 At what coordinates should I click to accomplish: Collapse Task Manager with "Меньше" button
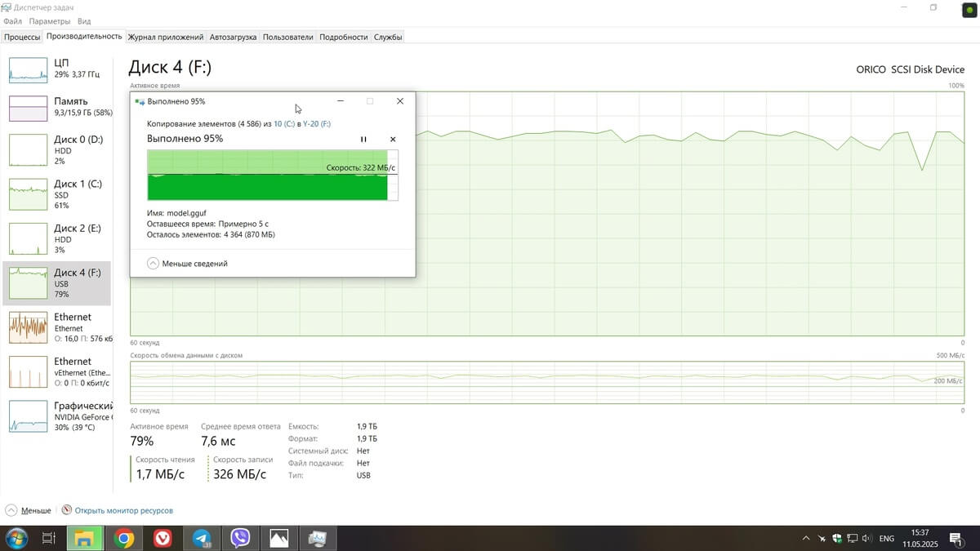pos(28,510)
